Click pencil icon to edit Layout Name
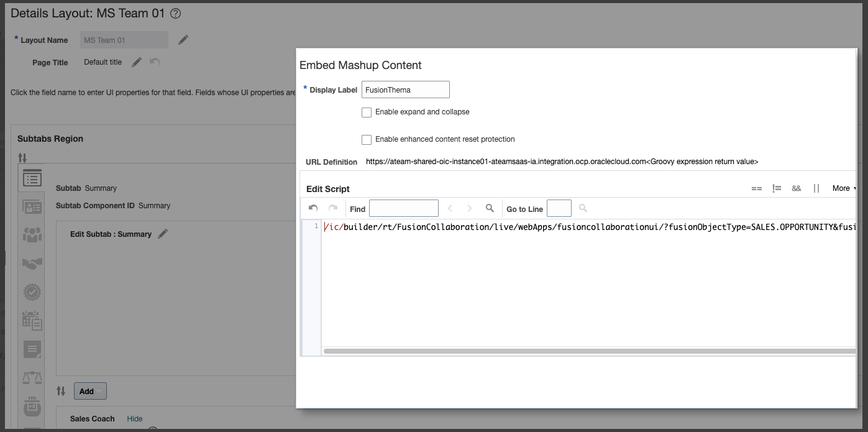868x432 pixels. tap(183, 40)
